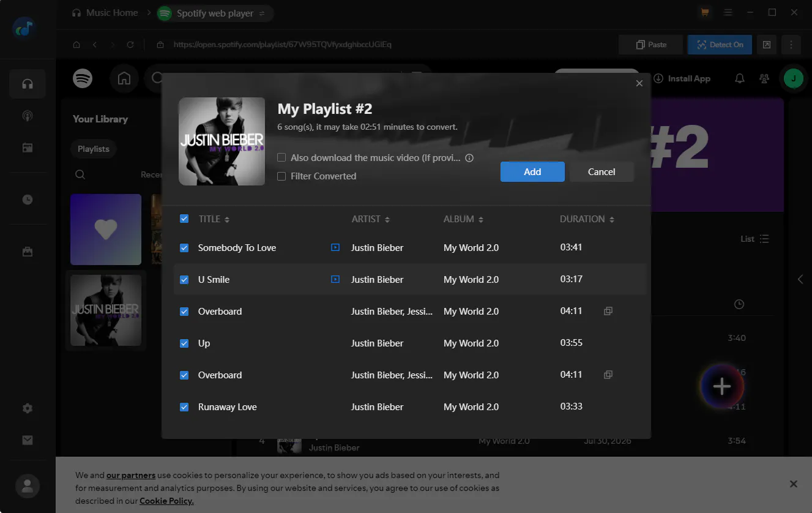The height and width of the screenshot is (513, 812).
Task: Open the List view options dropdown
Action: pos(754,239)
